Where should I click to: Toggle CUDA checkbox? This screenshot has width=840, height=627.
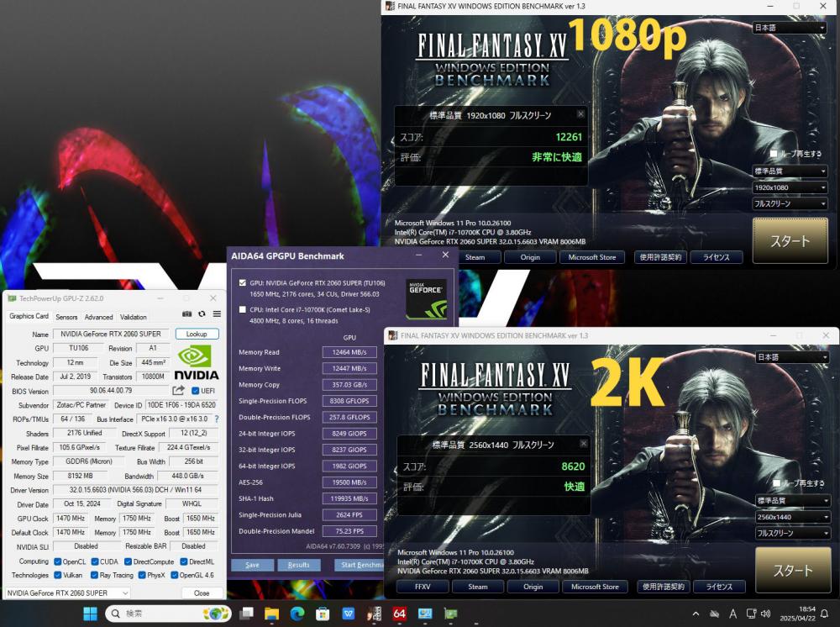(x=94, y=561)
